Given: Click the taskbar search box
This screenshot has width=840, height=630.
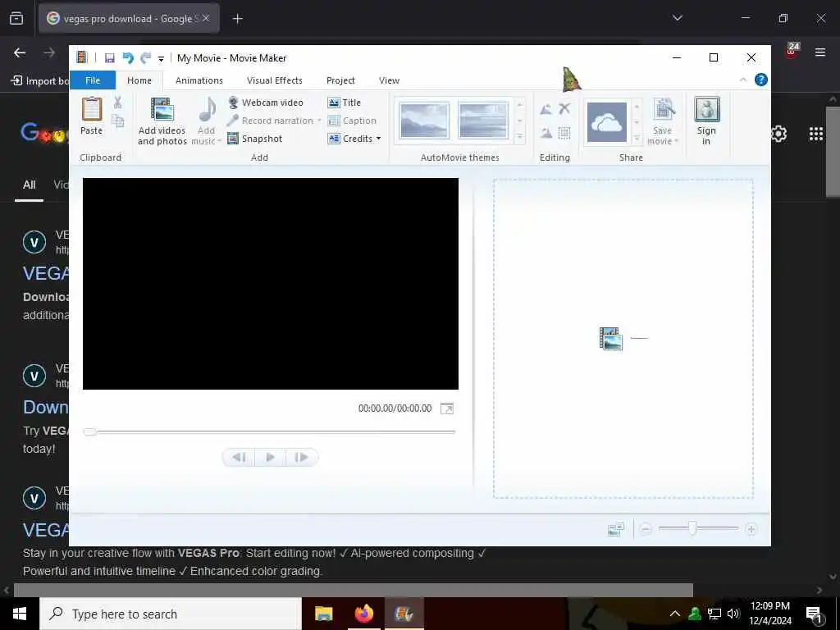Looking at the screenshot, I should (171, 614).
